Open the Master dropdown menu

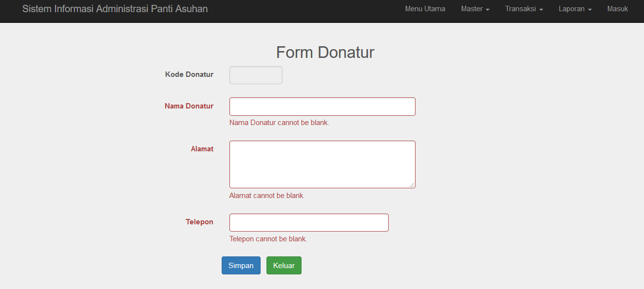tap(475, 9)
